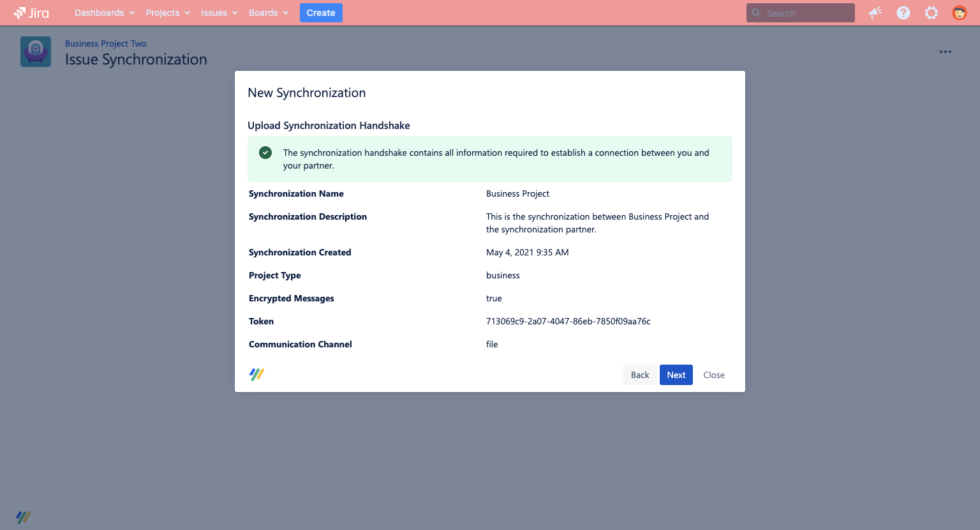The height and width of the screenshot is (530, 980).
Task: Open your user profile avatar
Action: tap(959, 13)
